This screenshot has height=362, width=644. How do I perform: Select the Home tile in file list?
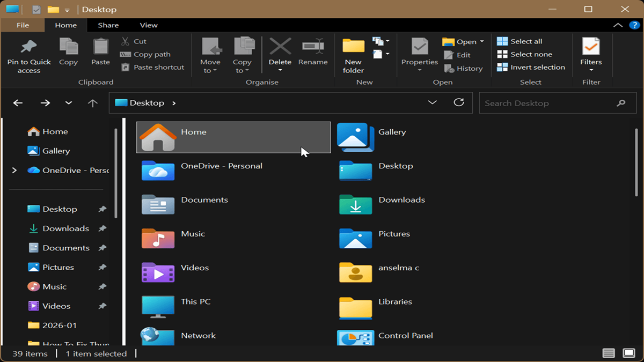[x=234, y=137]
